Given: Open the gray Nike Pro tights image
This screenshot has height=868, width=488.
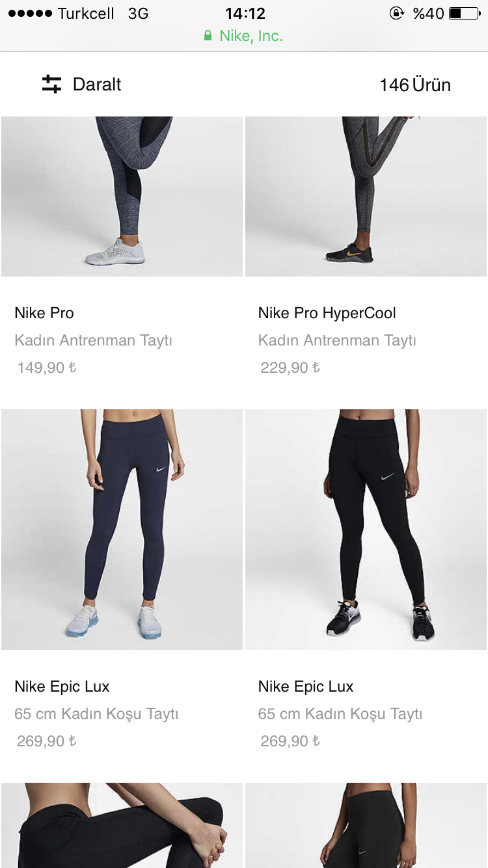Looking at the screenshot, I should click(122, 197).
